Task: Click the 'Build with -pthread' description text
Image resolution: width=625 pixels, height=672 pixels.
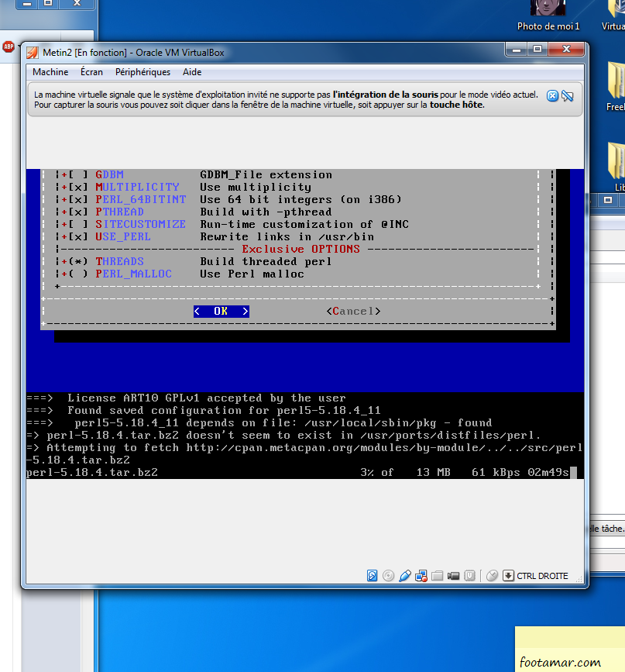Action: coord(266,212)
